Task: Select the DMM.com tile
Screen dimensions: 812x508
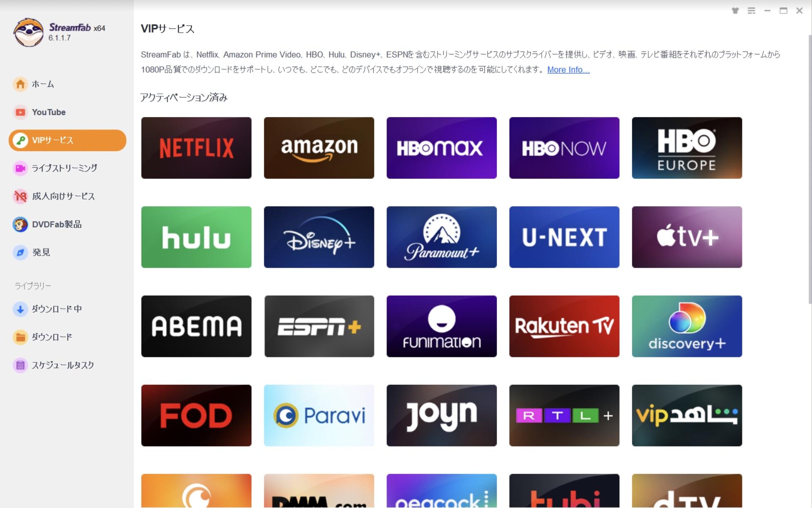Action: click(319, 491)
